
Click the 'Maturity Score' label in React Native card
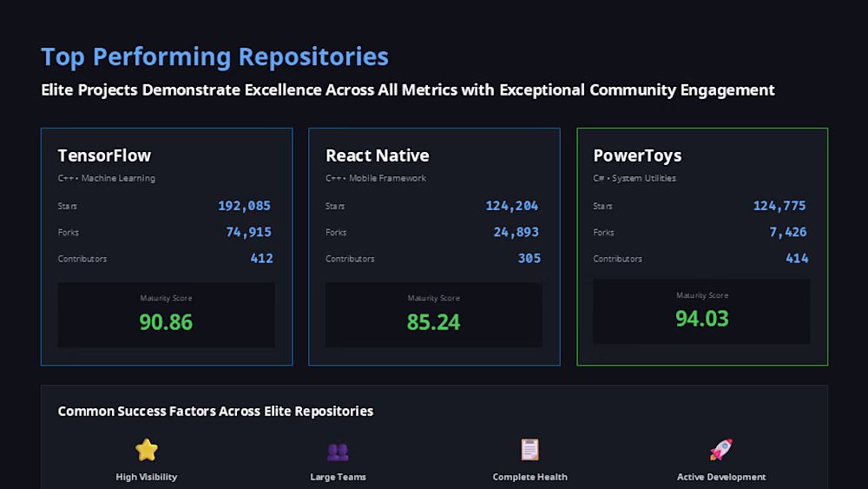433,298
